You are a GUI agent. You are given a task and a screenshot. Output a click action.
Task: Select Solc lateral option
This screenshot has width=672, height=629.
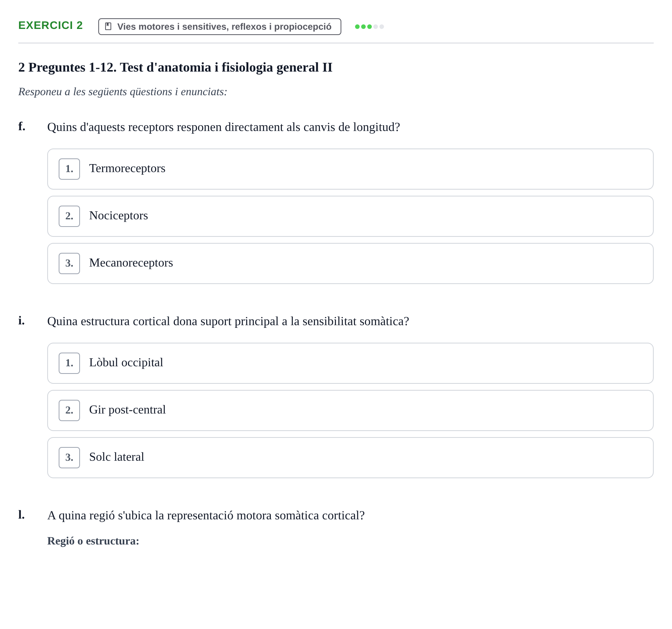point(350,458)
